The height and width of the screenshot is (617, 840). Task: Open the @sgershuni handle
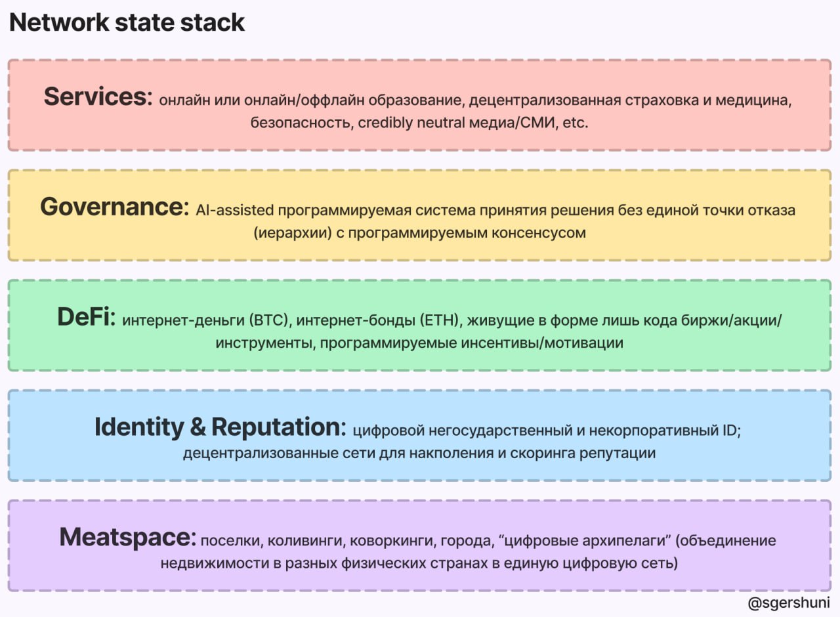pyautogui.click(x=789, y=603)
